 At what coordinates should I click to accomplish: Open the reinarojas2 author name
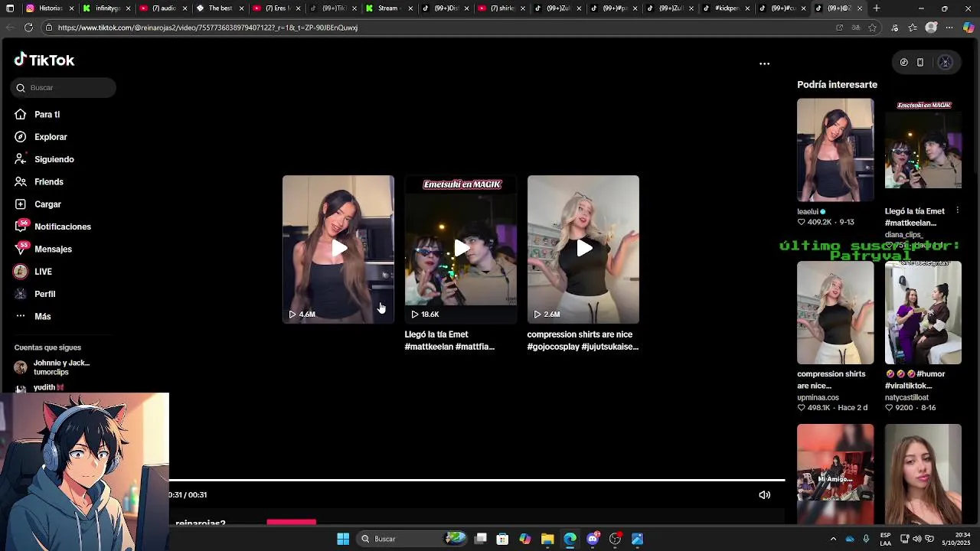pos(201,523)
